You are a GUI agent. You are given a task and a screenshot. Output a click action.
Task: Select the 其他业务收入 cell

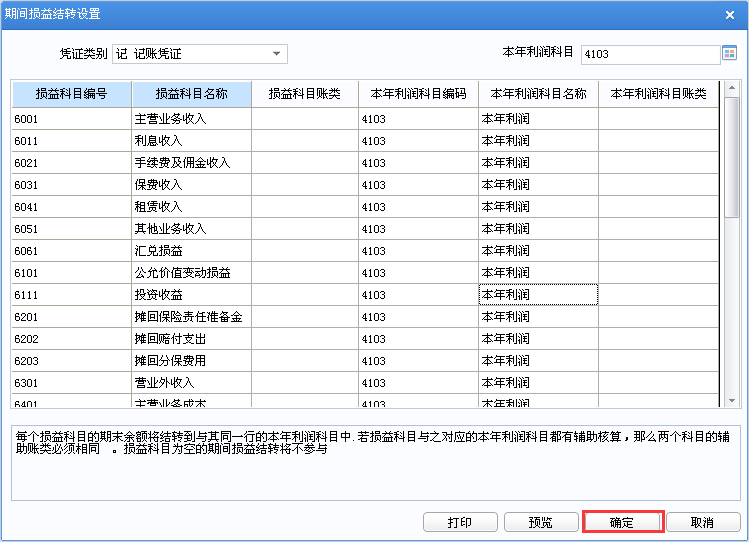point(192,229)
